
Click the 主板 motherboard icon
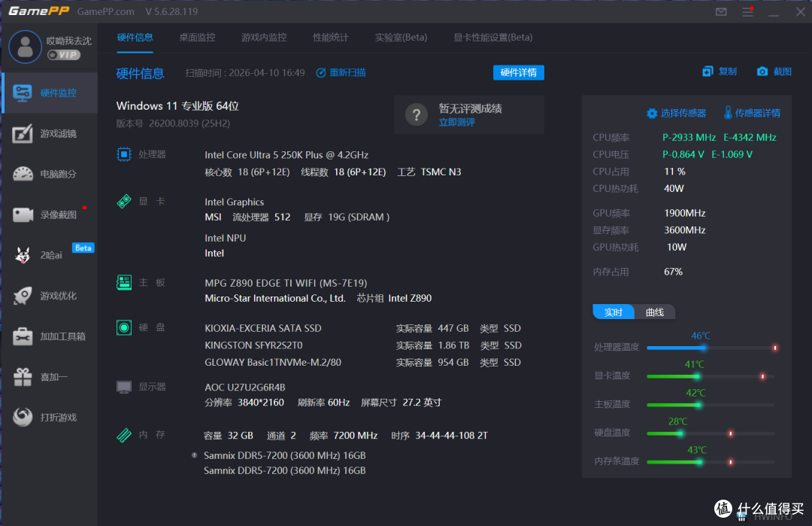point(124,282)
